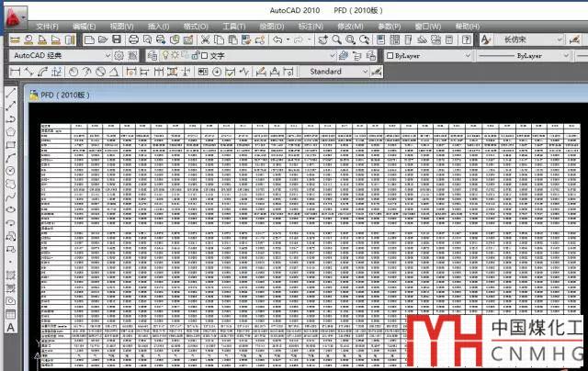This screenshot has height=371, width=588.
Task: Click the Text Style 'A' icon
Action: pos(486,39)
